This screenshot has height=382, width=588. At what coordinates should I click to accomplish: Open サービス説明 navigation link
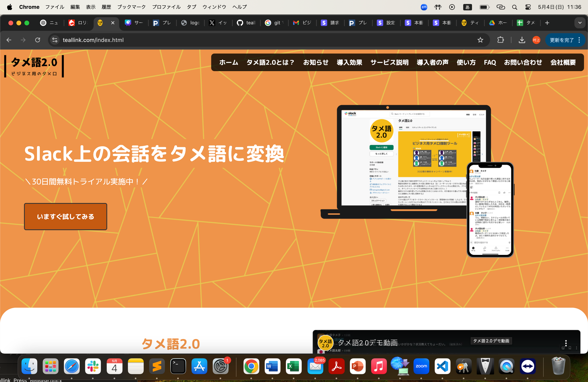click(389, 63)
